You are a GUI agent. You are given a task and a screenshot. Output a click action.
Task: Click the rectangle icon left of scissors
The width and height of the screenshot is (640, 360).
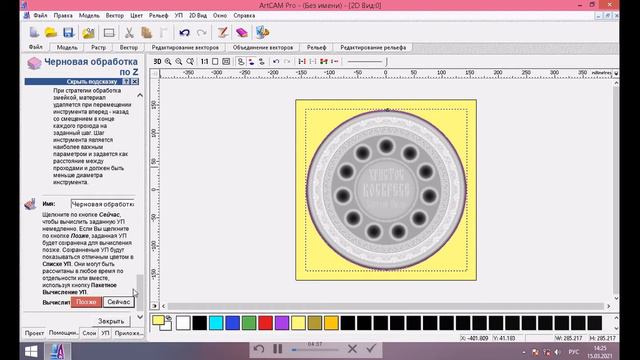[109, 33]
